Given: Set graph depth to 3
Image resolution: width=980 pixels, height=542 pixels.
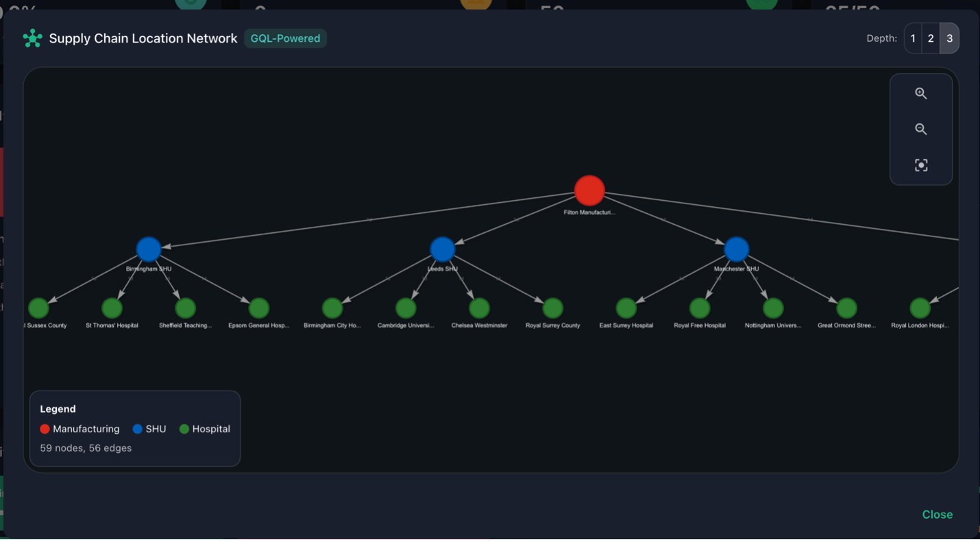Looking at the screenshot, I should (x=949, y=38).
